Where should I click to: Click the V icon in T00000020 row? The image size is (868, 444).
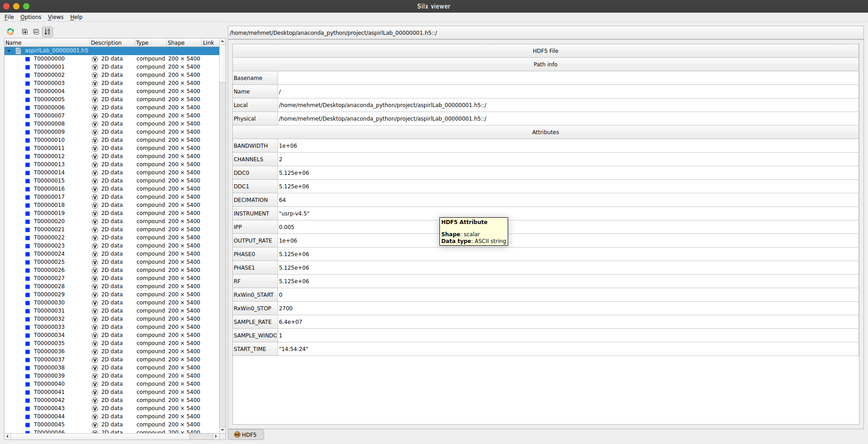[95, 222]
